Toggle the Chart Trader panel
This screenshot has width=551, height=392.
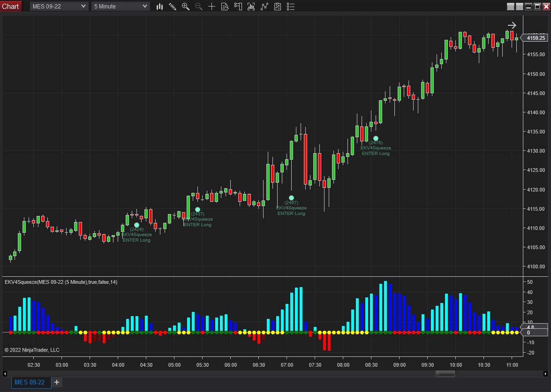coord(238,6)
